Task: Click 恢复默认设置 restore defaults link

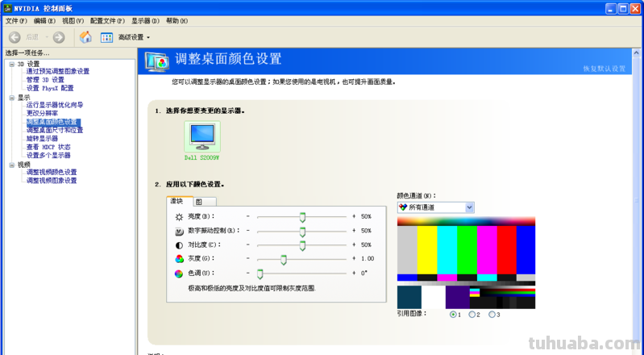Action: [605, 69]
